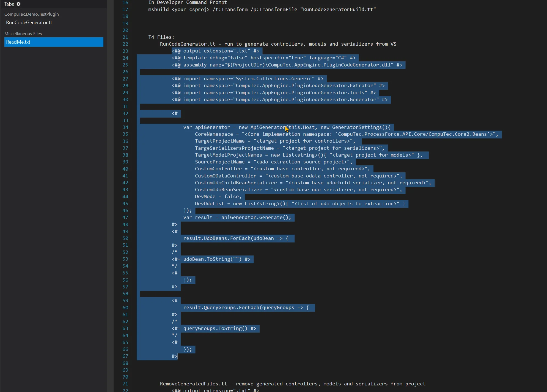Click the 'udoBean.ToString("")' expression line
547x392 pixels.
click(x=212, y=259)
